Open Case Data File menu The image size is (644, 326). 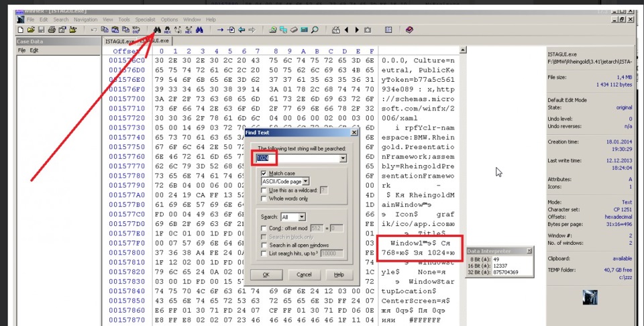21,50
